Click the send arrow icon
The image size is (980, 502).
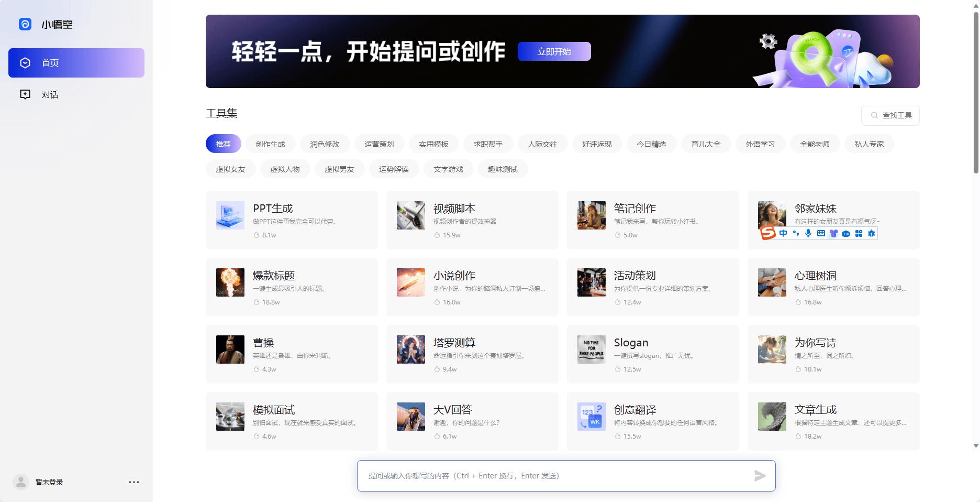tap(760, 476)
